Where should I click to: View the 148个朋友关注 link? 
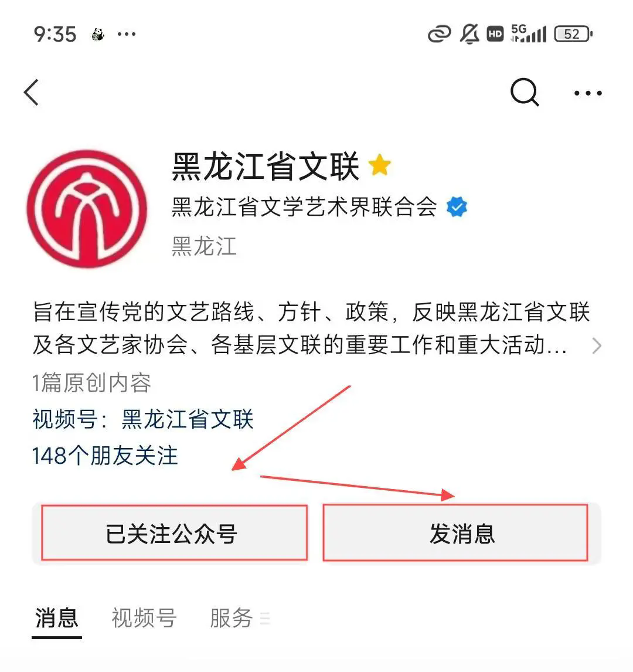coord(105,456)
